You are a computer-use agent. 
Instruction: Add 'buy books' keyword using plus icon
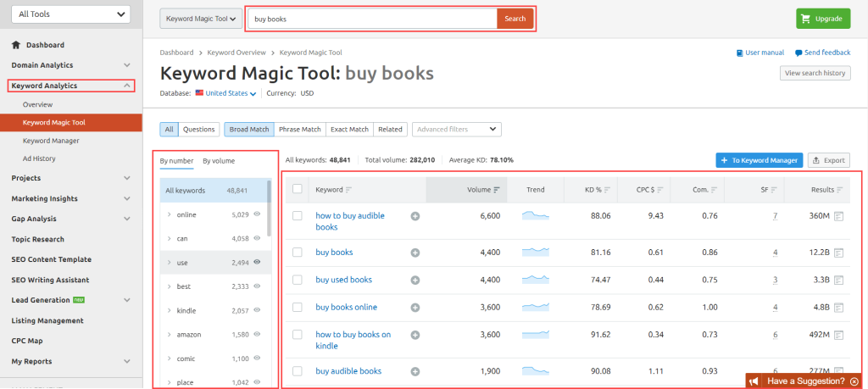tap(415, 253)
